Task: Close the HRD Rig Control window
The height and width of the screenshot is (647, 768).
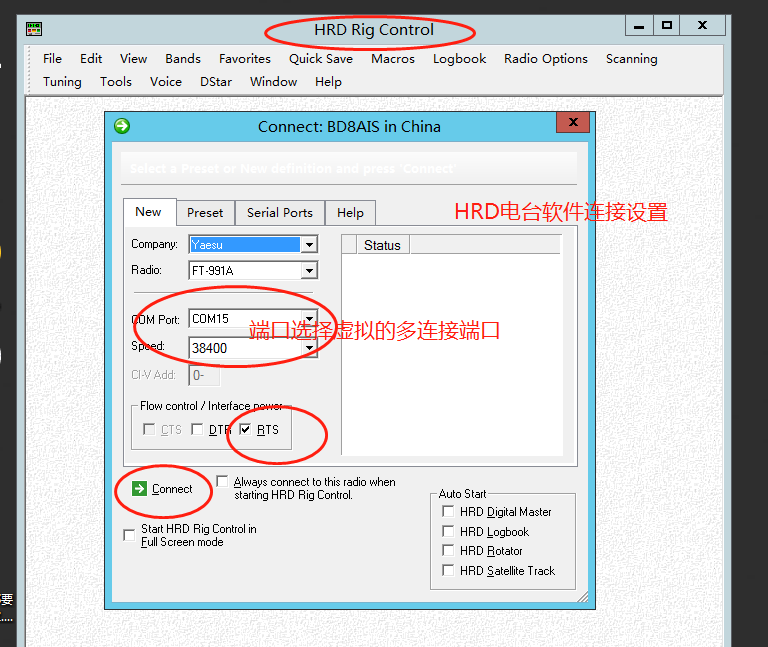Action: click(702, 25)
